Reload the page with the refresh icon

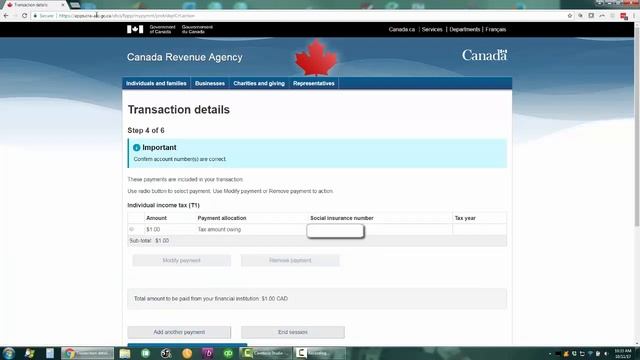tap(24, 16)
